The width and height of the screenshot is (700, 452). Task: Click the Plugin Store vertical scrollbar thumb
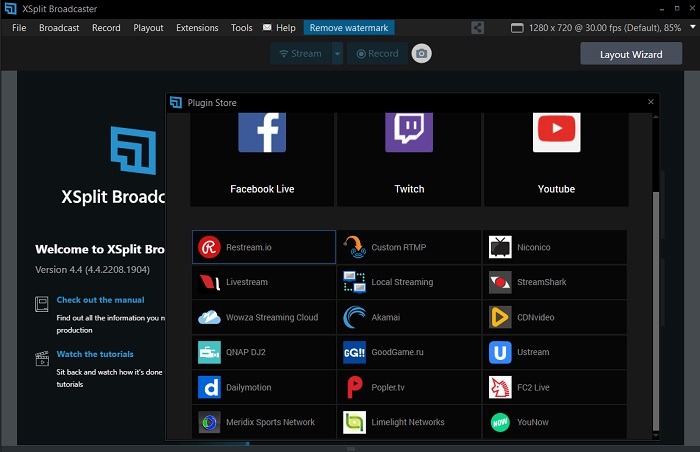coord(655,310)
